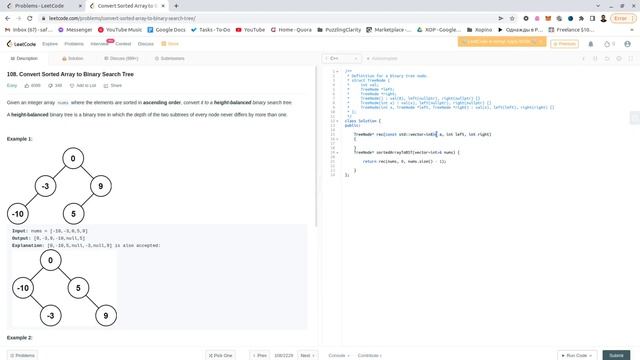The width and height of the screenshot is (640, 360).
Task: Open the Contribute dropdown
Action: tap(370, 356)
